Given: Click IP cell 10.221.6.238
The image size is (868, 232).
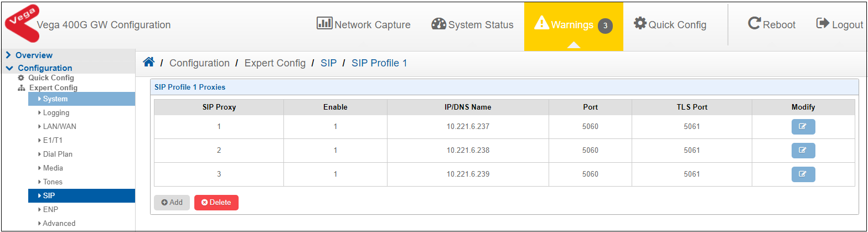Looking at the screenshot, I should [x=468, y=151].
